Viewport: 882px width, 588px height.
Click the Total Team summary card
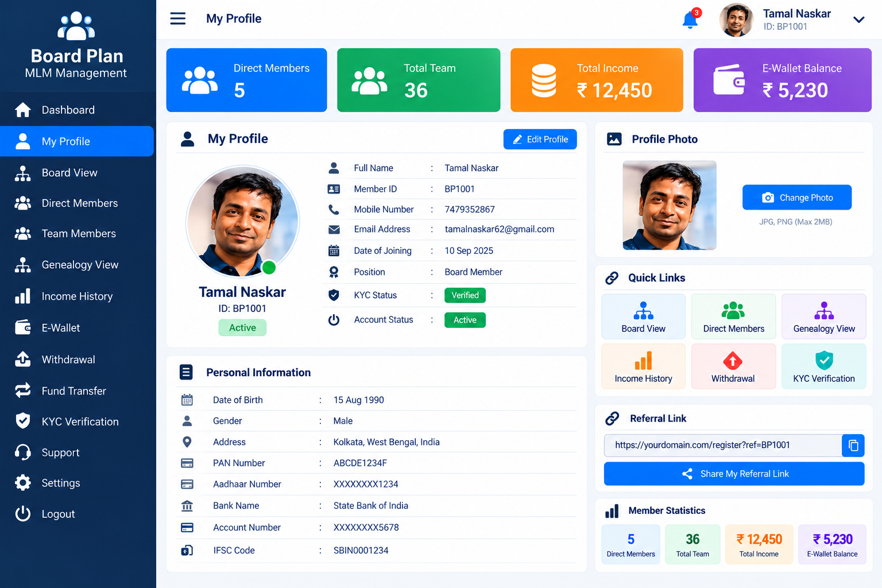pyautogui.click(x=419, y=80)
